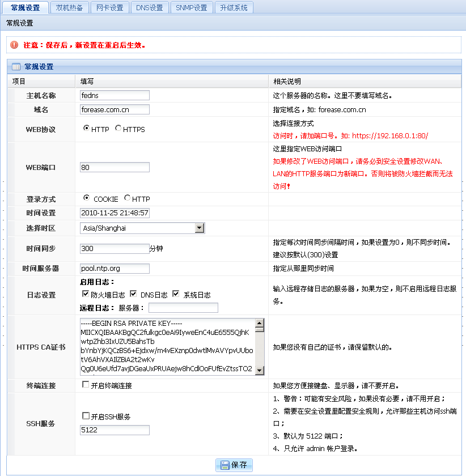This screenshot has width=466, height=476.
Task: Click the red https://192.168.0.1:80/ example text
Action: pyautogui.click(x=390, y=135)
